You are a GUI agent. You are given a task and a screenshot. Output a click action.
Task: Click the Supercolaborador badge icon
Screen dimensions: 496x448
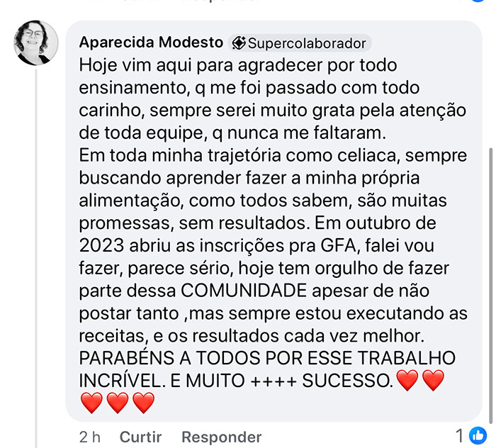pyautogui.click(x=239, y=43)
